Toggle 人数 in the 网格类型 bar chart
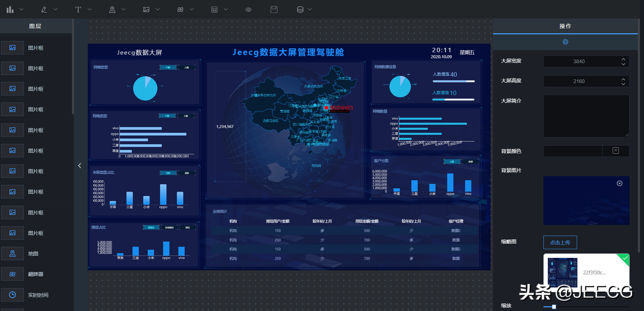The height and width of the screenshot is (311, 644). click(x=186, y=116)
